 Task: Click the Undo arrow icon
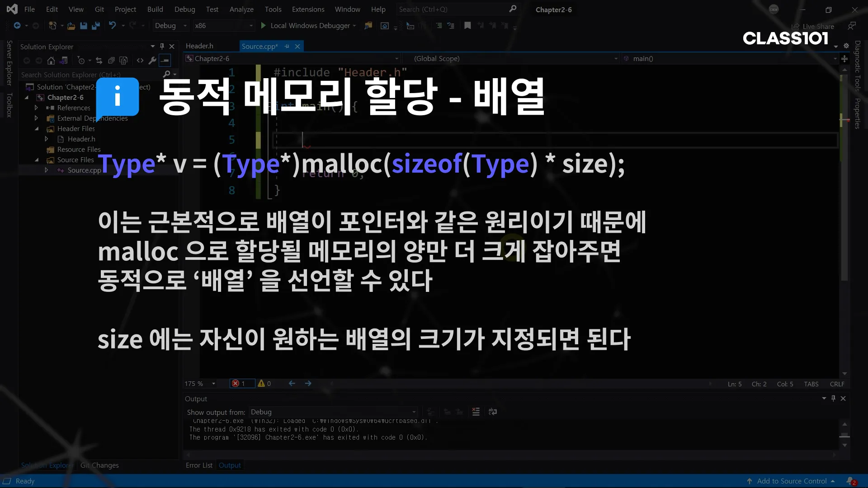(113, 26)
